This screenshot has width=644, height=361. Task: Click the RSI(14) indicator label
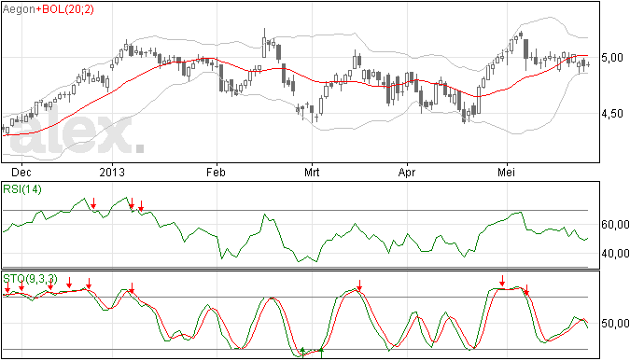pos(22,189)
